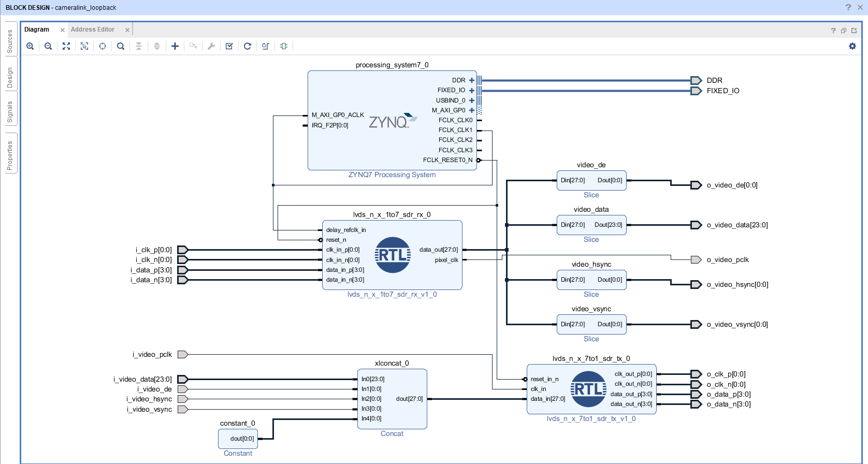Image resolution: width=868 pixels, height=464 pixels.
Task: Expand the DDR interface on processing_system7_0
Action: [472, 80]
